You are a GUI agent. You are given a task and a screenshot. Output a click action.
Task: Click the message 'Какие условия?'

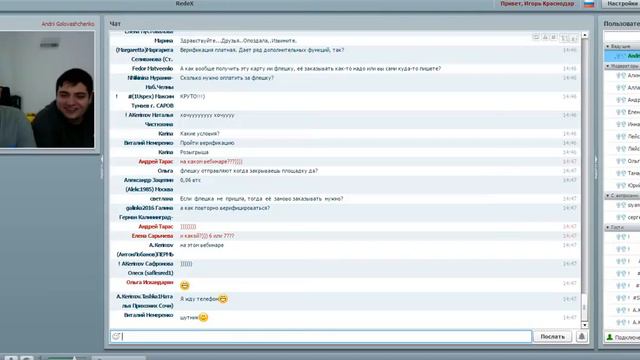pos(200,133)
